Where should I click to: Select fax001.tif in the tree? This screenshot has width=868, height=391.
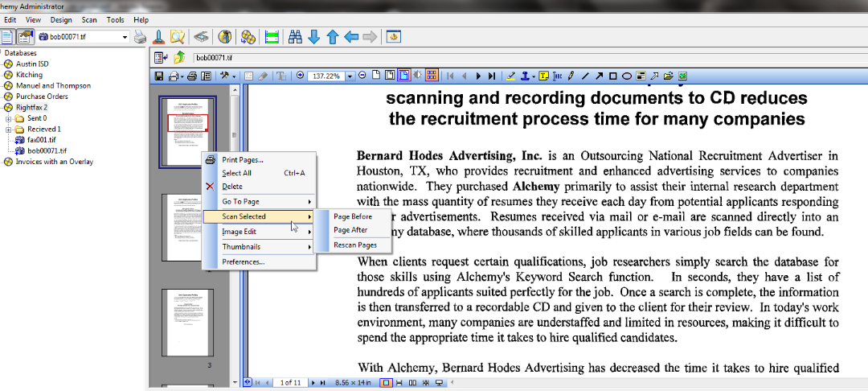tap(40, 140)
